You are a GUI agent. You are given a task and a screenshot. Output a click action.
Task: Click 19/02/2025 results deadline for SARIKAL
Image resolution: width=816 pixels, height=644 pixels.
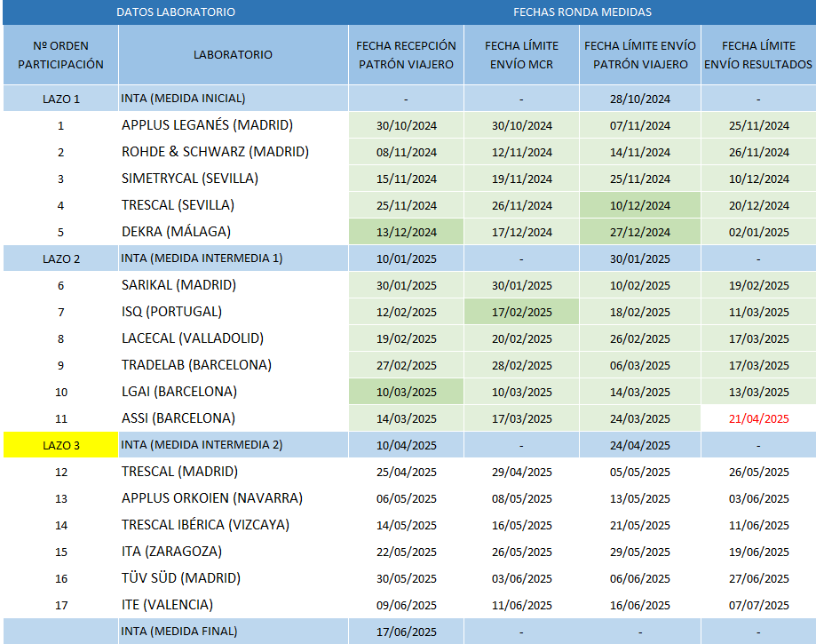(759, 285)
